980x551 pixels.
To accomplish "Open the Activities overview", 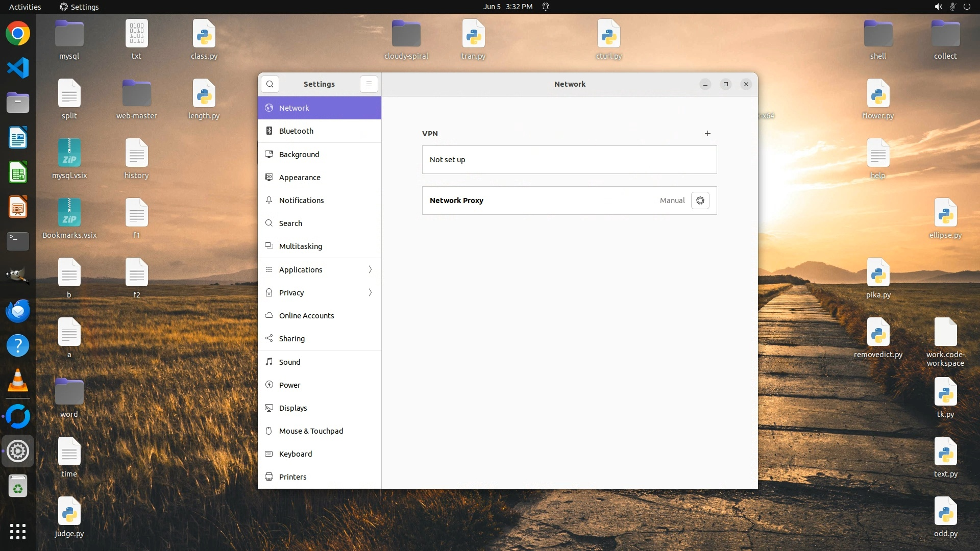I will click(25, 7).
